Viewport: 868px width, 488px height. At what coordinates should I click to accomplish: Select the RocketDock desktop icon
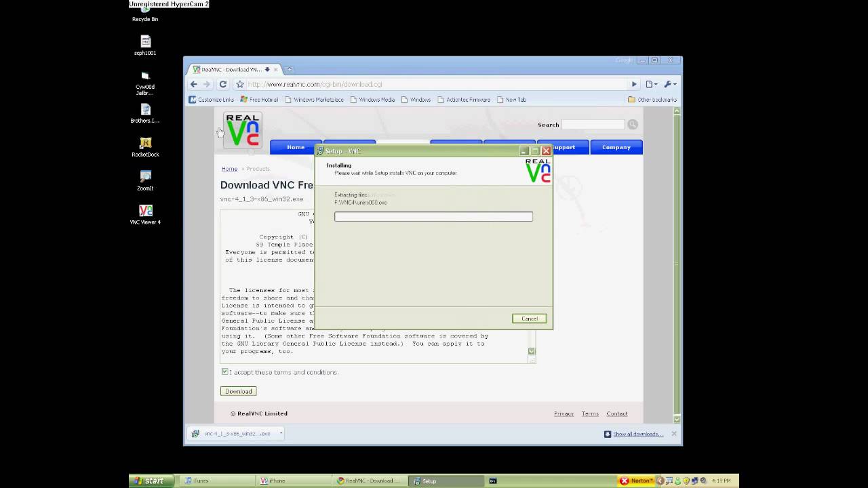point(145,147)
